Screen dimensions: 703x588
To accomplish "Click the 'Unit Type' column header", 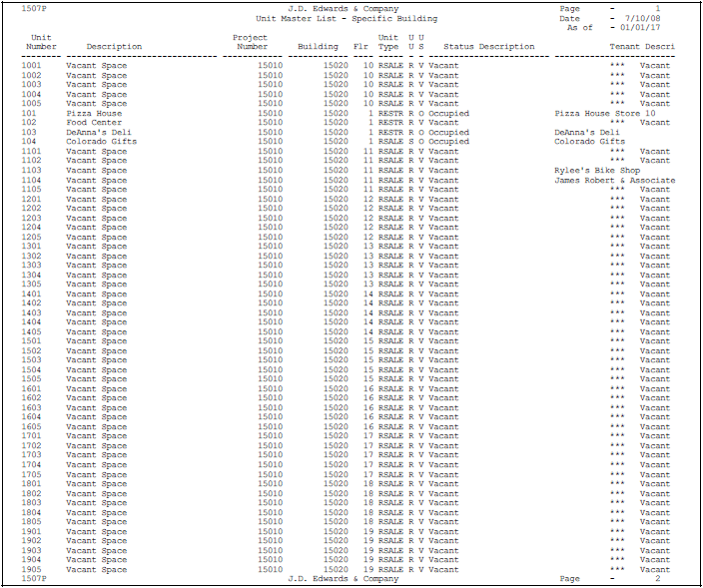I will 388,42.
